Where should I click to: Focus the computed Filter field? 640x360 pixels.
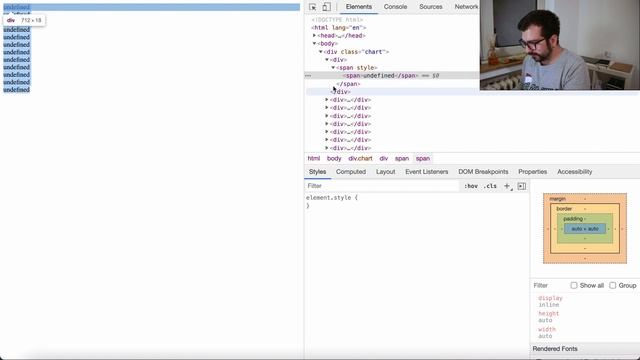549,285
